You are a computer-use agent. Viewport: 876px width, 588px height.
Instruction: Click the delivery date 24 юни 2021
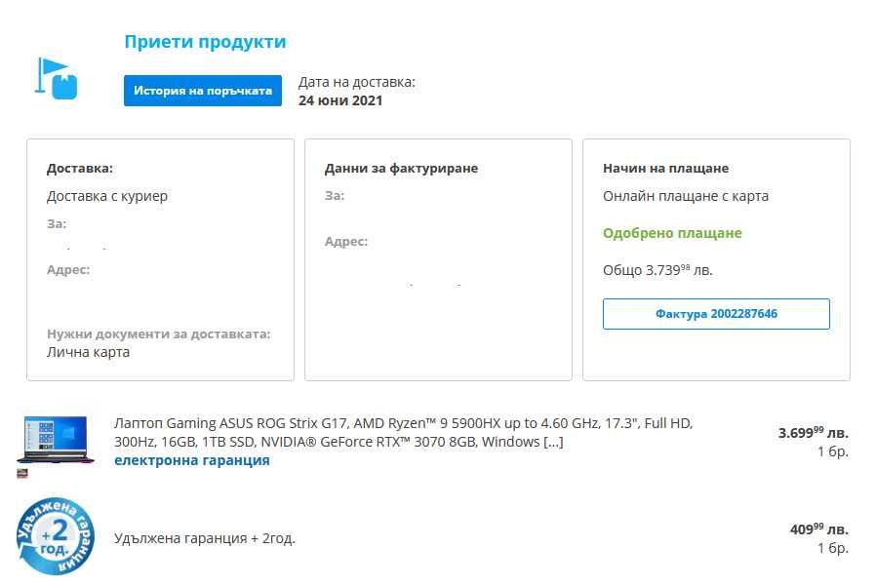pos(340,99)
